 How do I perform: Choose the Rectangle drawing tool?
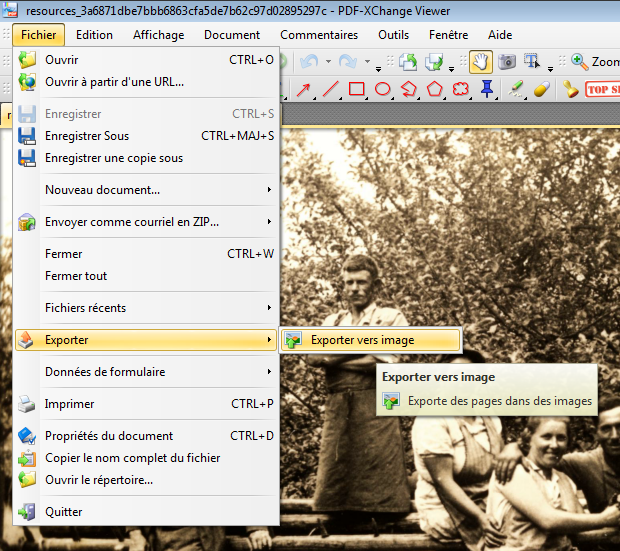(356, 89)
